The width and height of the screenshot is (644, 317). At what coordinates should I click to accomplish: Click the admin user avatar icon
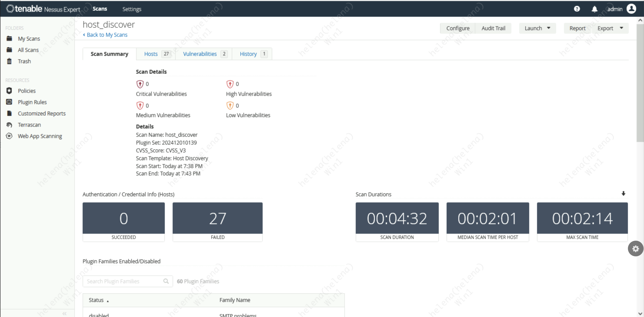point(631,9)
